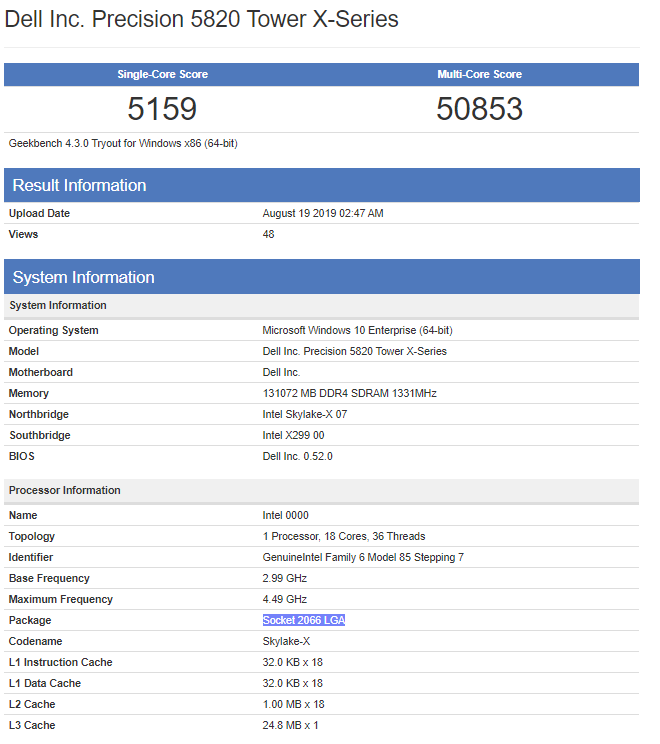Click the Multi-Core Score header
660x744 pixels.
(x=479, y=74)
